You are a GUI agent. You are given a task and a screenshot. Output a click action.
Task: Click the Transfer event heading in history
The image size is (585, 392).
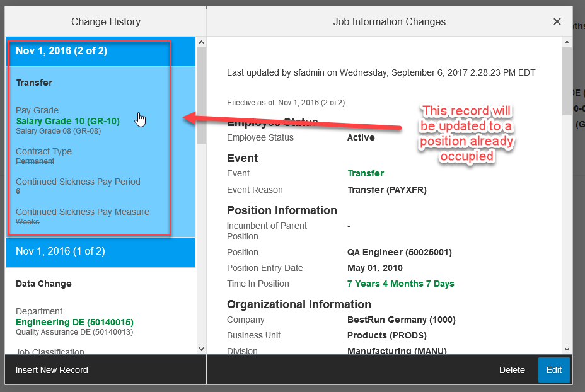34,83
